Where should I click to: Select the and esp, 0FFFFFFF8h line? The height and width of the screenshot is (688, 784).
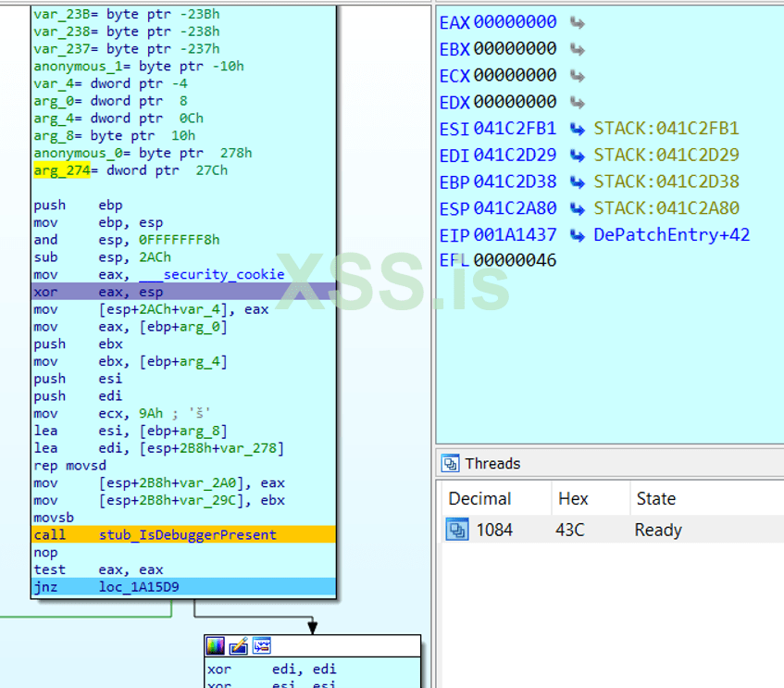pyautogui.click(x=127, y=240)
